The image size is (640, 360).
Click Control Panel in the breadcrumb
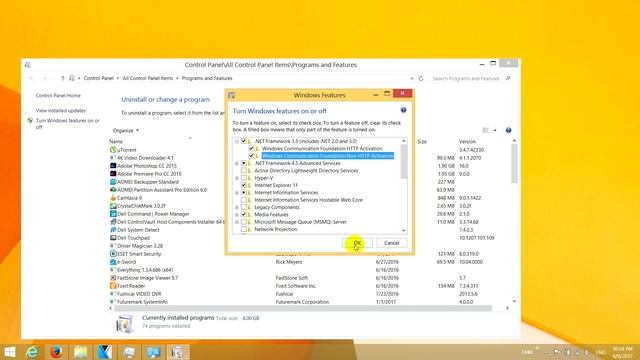(x=98, y=78)
